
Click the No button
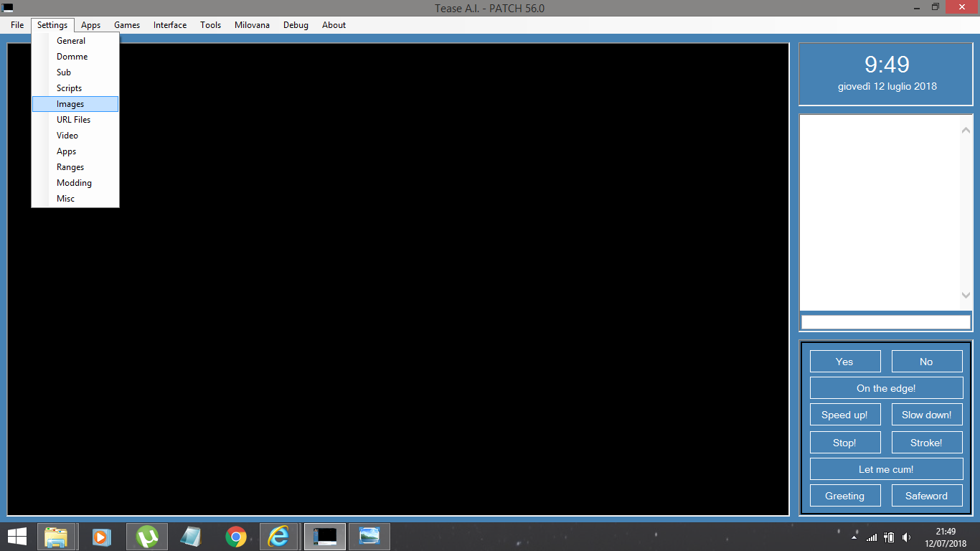point(927,362)
